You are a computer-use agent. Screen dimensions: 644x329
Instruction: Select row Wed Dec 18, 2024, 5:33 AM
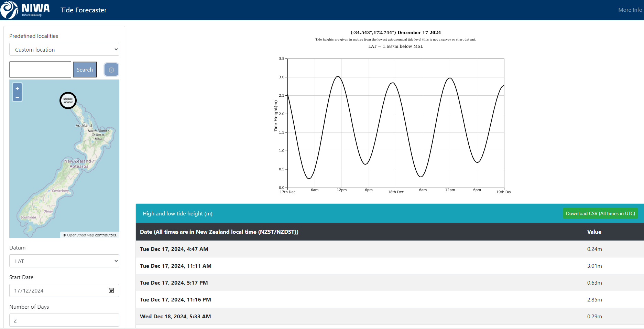[x=390, y=316]
